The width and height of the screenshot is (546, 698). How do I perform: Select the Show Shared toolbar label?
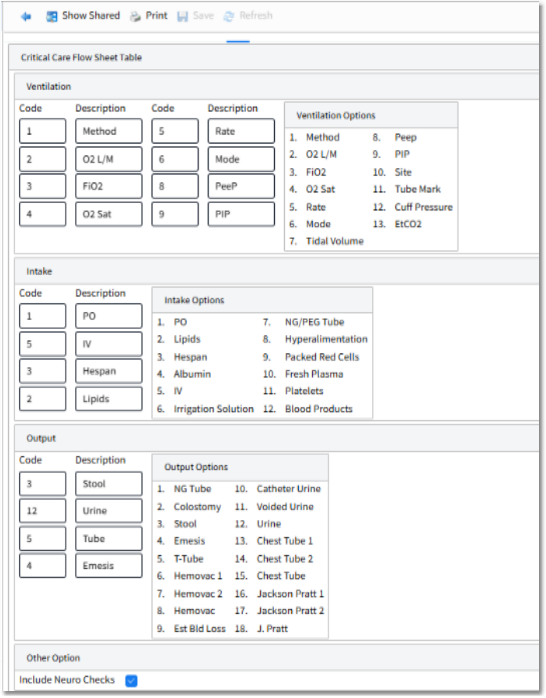pyautogui.click(x=91, y=16)
